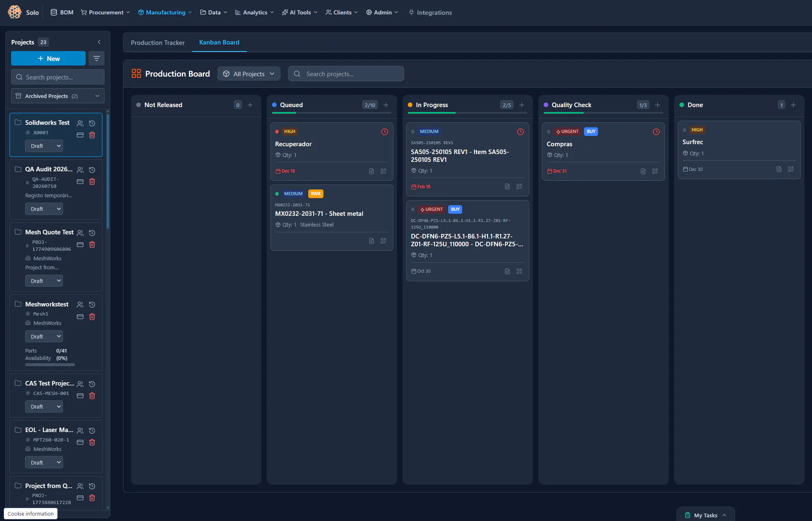The width and height of the screenshot is (812, 521).
Task: Open team members icon on QA Audit project
Action: (x=80, y=170)
